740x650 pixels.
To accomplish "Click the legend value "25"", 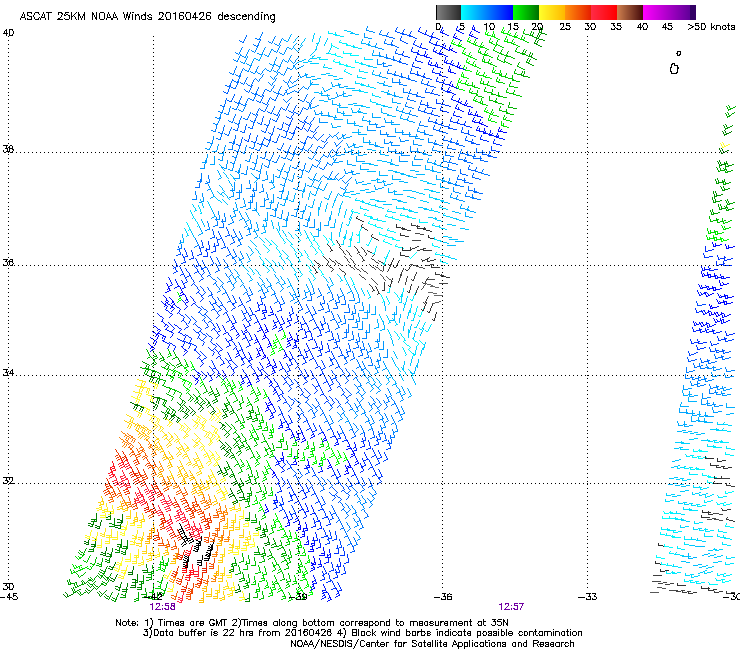I will tap(565, 27).
